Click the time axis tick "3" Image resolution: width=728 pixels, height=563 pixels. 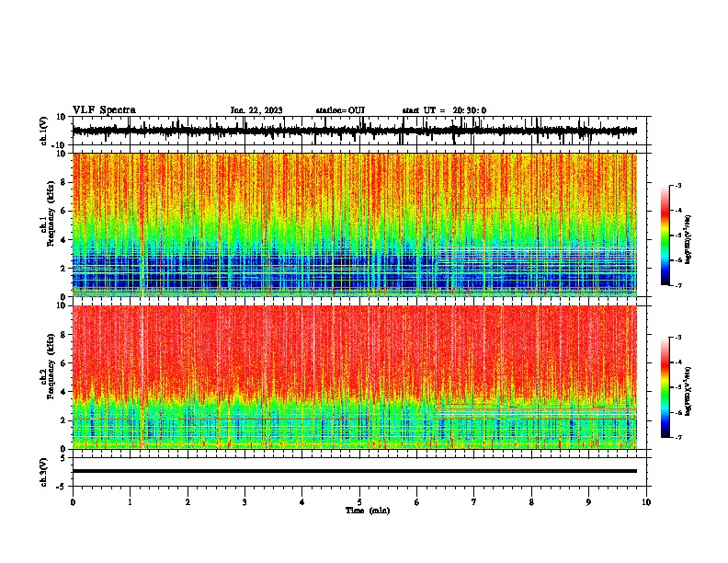coord(245,502)
